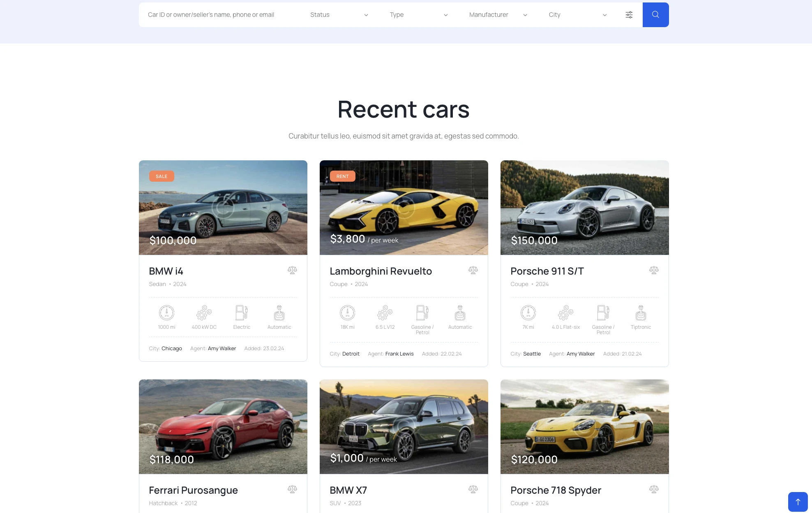Viewport: 812px width, 513px height.
Task: Click compare scales icon for Lamborghini Revuelto
Action: 473,270
